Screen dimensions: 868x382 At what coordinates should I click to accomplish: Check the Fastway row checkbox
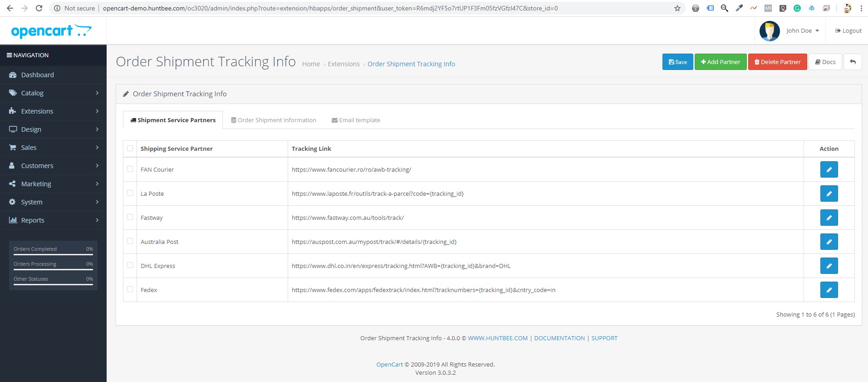pos(130,217)
